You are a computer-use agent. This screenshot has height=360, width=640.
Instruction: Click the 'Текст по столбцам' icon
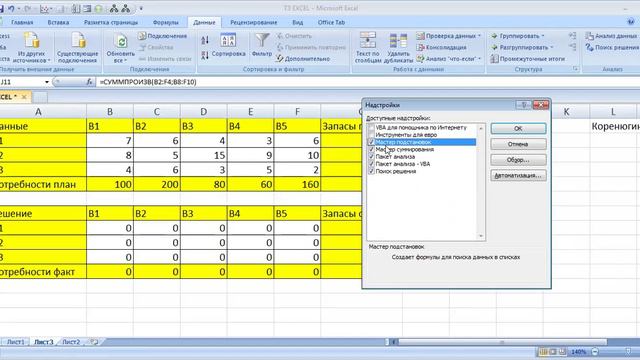coord(367,41)
